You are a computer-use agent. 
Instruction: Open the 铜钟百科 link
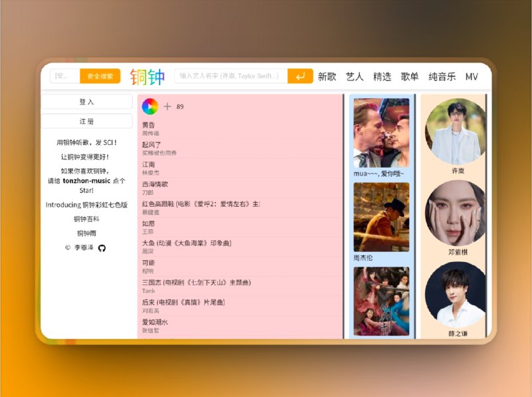[x=87, y=219]
